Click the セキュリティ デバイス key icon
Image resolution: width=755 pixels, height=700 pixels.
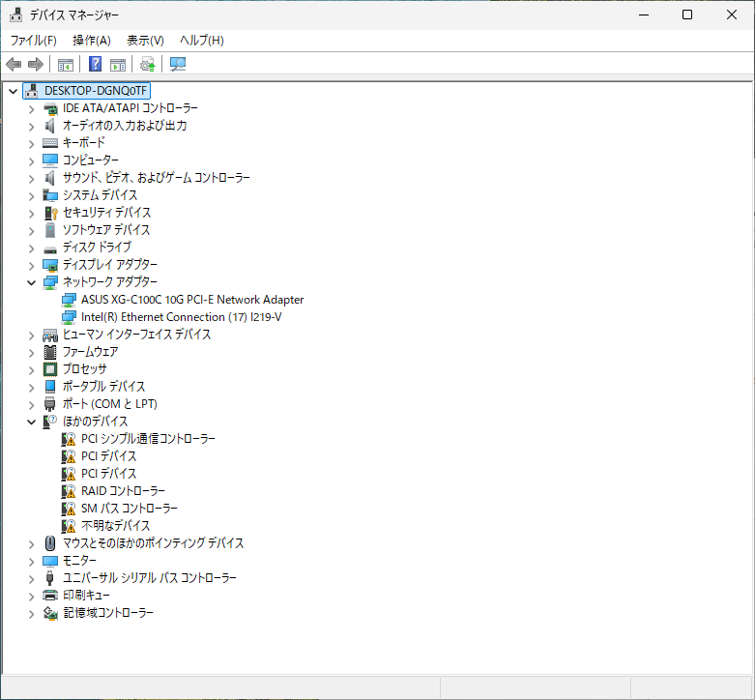(50, 213)
